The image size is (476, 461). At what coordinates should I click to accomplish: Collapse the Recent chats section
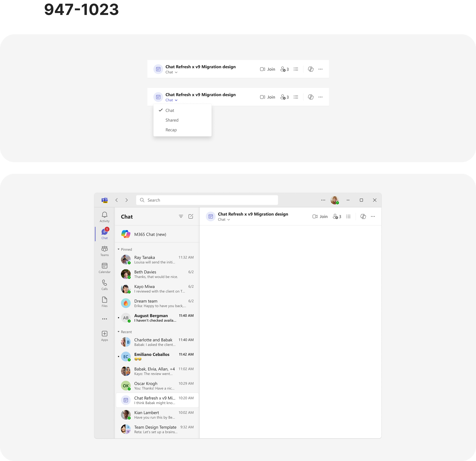point(118,332)
